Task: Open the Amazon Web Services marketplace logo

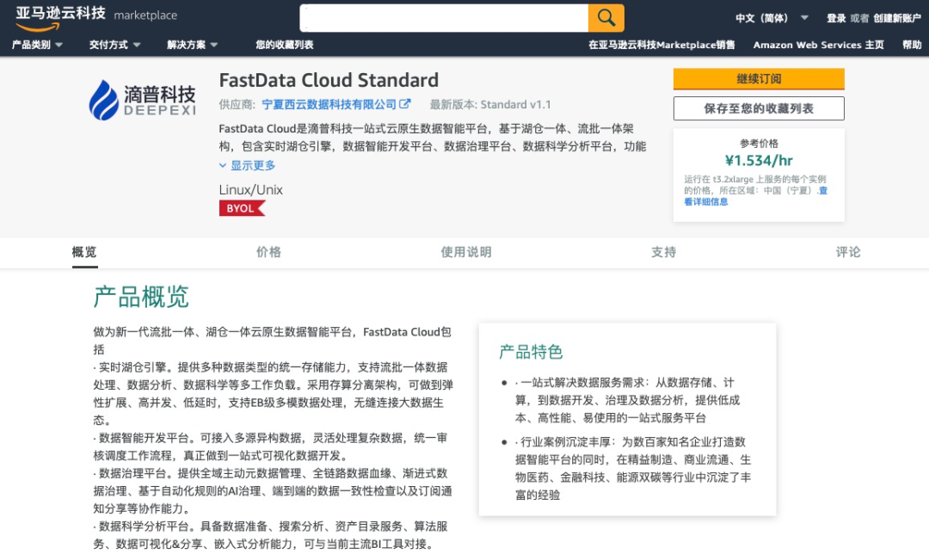Action: pos(96,18)
